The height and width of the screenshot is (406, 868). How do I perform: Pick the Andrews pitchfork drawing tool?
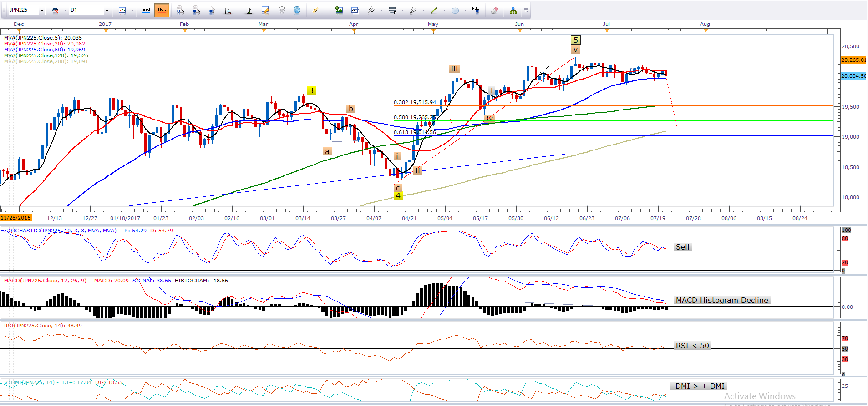pyautogui.click(x=371, y=10)
